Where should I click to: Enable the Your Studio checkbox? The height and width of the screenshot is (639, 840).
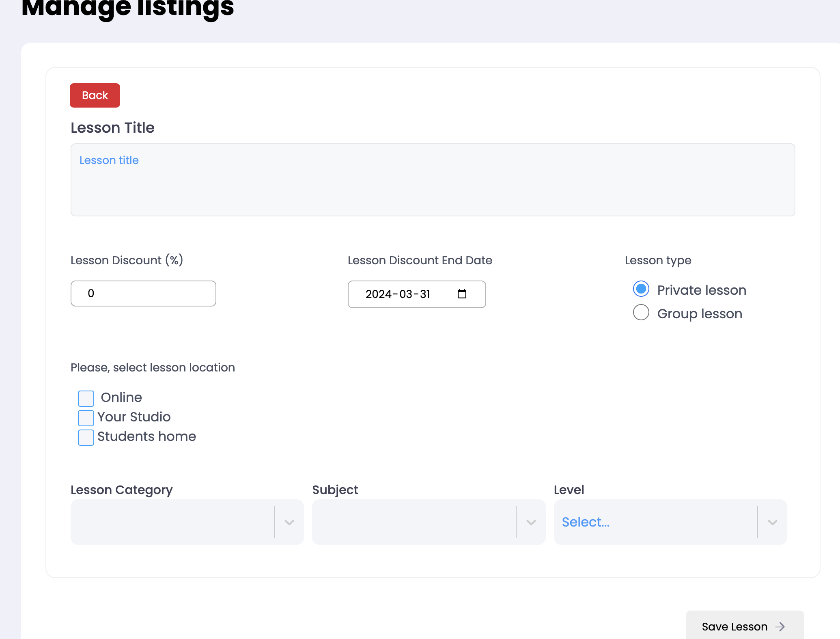86,418
